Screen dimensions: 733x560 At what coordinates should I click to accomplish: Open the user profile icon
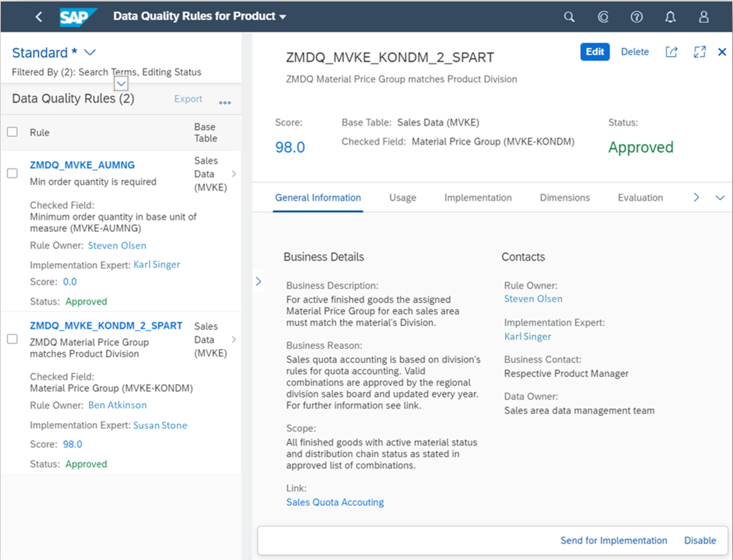[704, 17]
